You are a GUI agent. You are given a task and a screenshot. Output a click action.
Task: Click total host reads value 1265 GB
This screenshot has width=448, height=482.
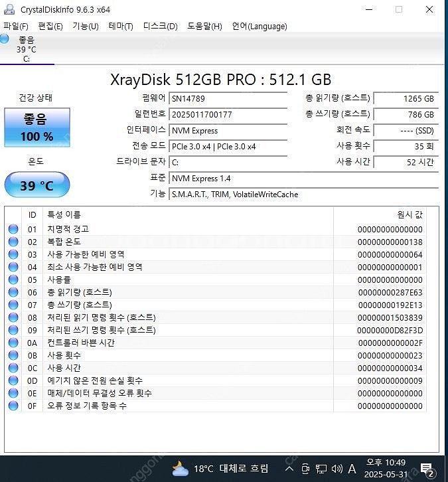[x=406, y=99]
